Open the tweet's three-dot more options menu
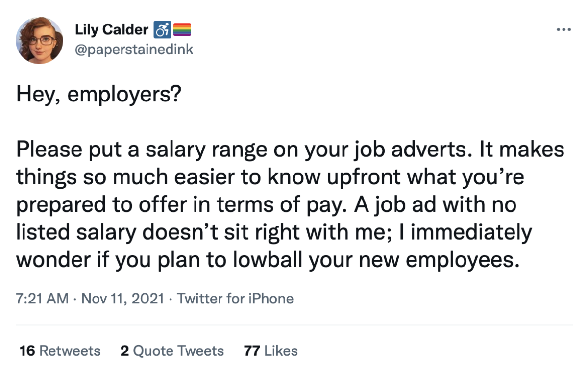This screenshot has width=588, height=376. [564, 30]
